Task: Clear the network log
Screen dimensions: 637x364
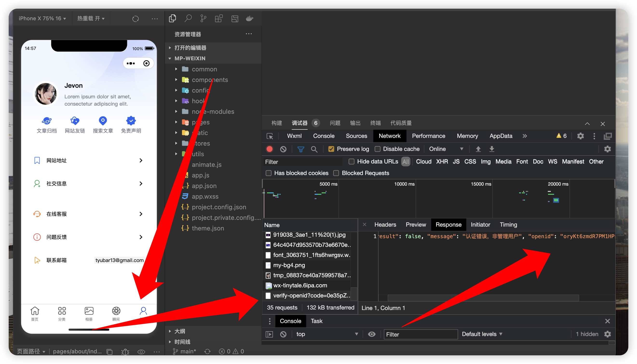Action: point(283,149)
